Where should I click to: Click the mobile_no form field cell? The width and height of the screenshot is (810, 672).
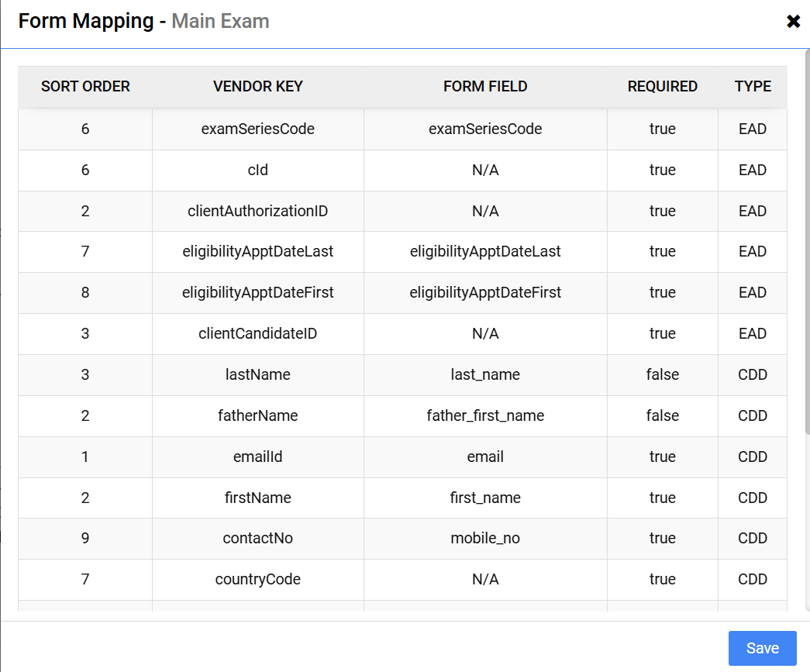point(485,538)
